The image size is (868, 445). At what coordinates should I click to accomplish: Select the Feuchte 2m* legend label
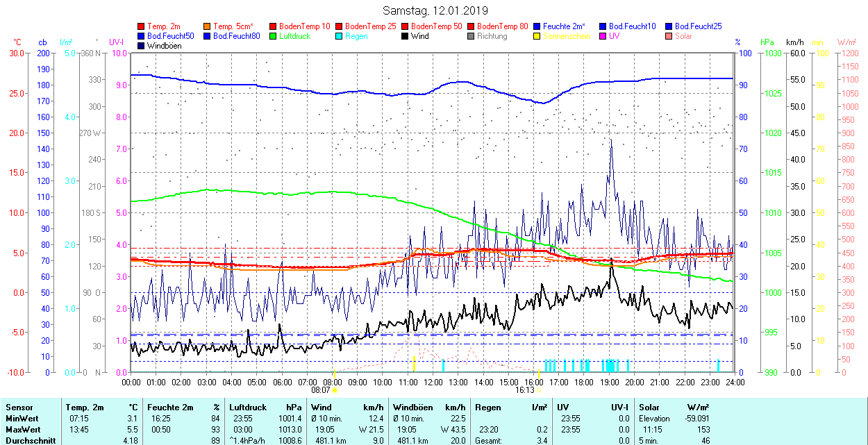click(x=565, y=26)
